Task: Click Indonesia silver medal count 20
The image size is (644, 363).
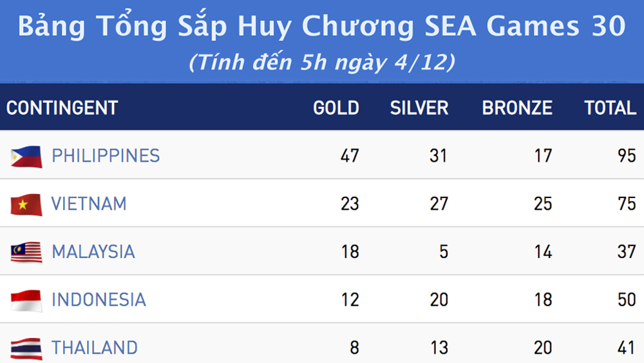Action: point(439,300)
